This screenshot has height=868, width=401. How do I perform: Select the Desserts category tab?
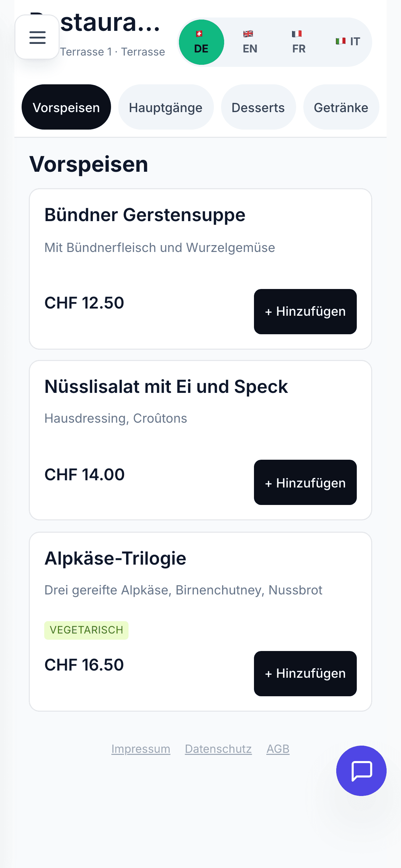click(x=258, y=107)
